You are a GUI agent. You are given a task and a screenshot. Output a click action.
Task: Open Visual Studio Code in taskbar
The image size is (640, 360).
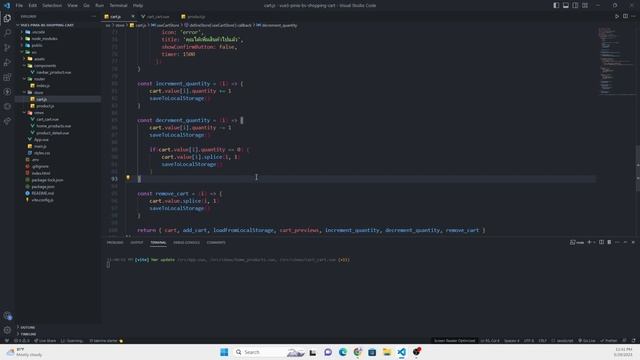402,352
